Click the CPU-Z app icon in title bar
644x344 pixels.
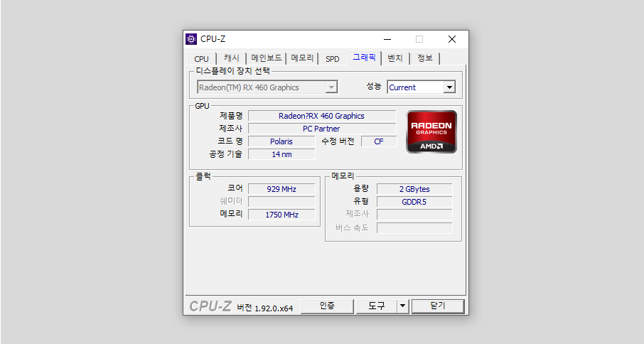point(191,39)
